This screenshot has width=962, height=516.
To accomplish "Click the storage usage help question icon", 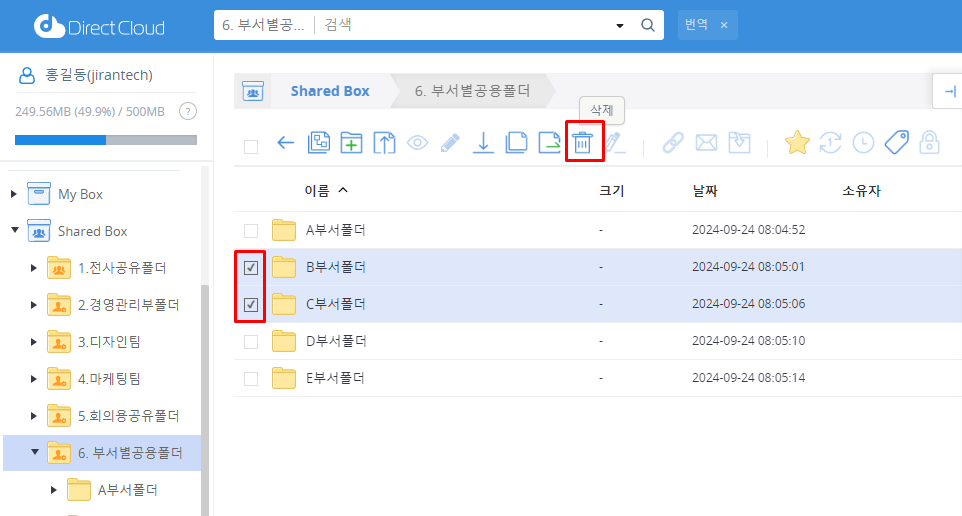I will pyautogui.click(x=187, y=111).
